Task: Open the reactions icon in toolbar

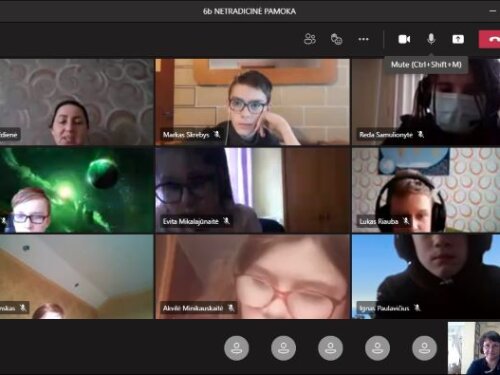Action: 337,39
